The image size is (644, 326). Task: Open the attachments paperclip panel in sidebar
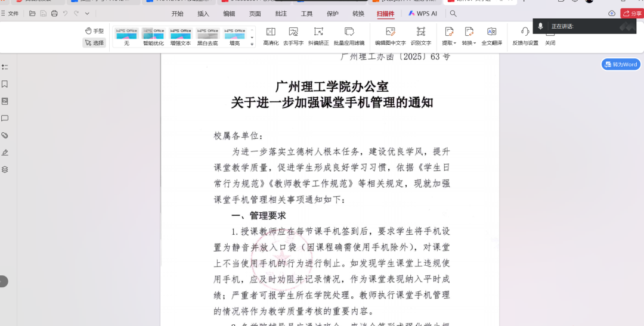pos(5,135)
